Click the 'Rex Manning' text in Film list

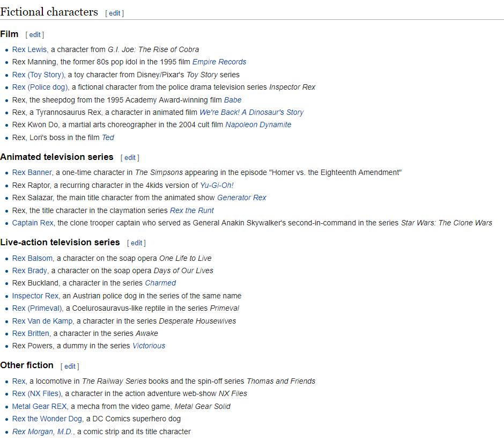coord(34,62)
